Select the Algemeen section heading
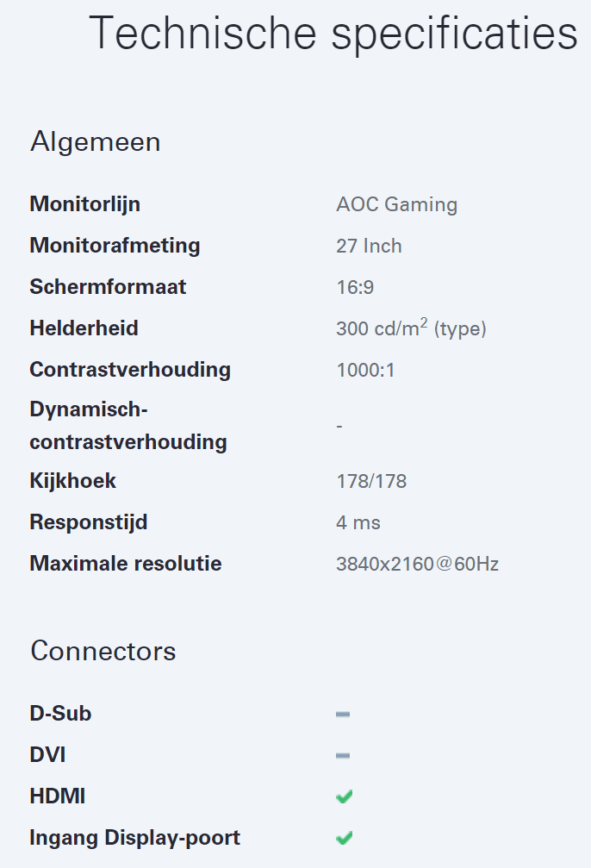This screenshot has width=591, height=868. [96, 141]
